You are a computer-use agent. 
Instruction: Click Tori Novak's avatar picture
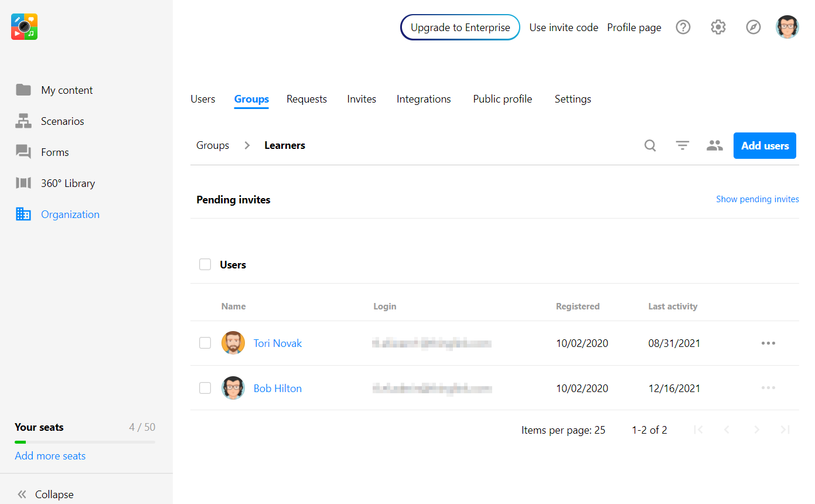tap(233, 343)
